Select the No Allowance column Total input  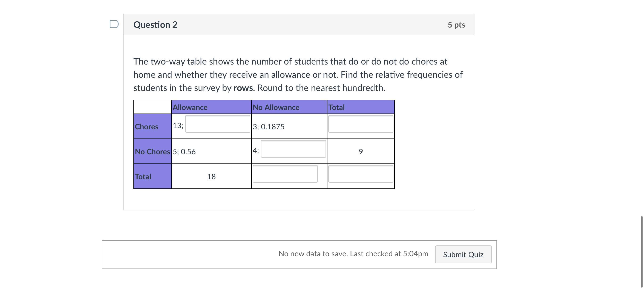[x=285, y=174]
